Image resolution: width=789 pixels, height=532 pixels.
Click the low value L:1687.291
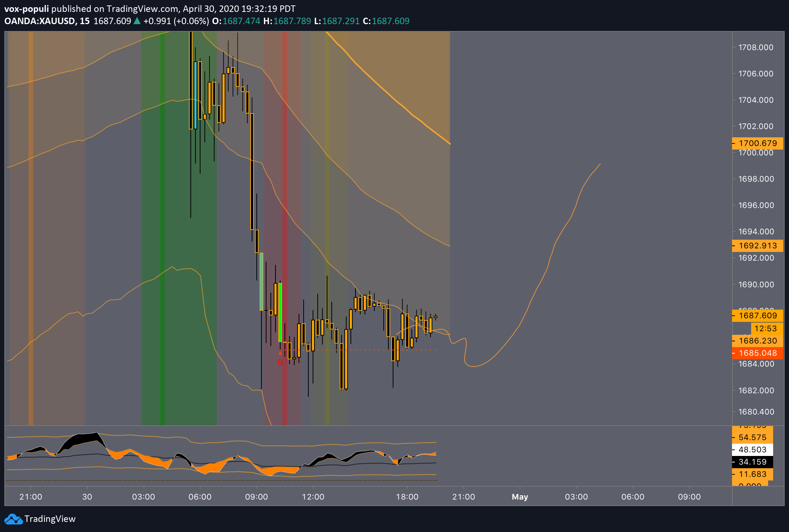pos(337,21)
